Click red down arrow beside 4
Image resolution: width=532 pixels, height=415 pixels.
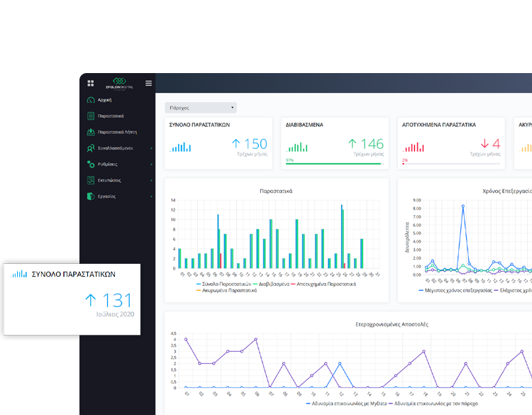[484, 143]
